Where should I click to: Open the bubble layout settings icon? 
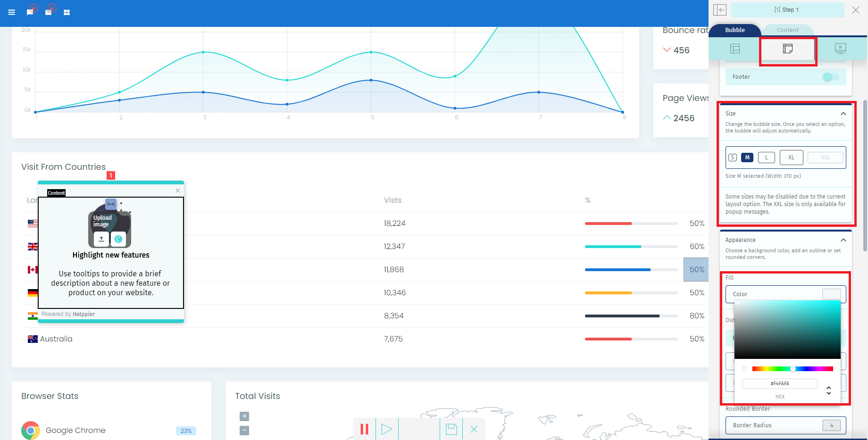coord(734,49)
